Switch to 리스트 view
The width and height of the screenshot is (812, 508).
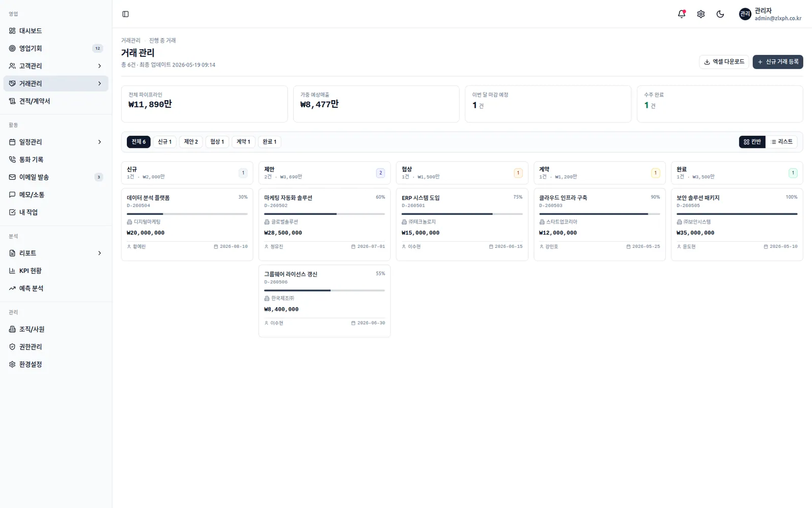782,142
